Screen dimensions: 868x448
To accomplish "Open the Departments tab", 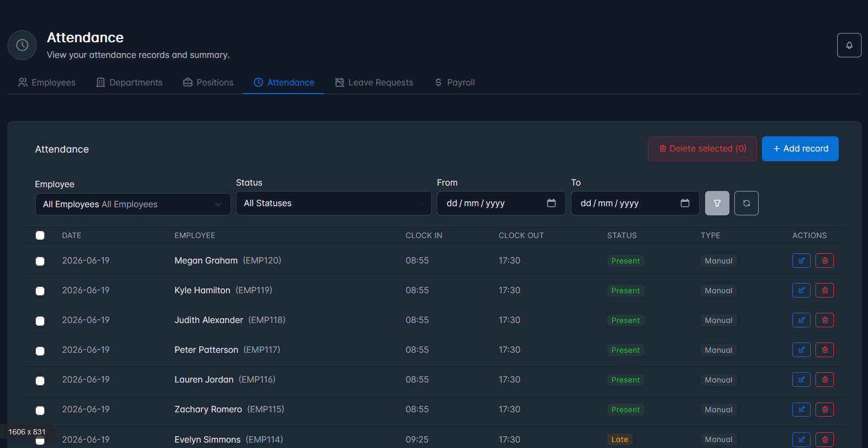I will point(129,82).
